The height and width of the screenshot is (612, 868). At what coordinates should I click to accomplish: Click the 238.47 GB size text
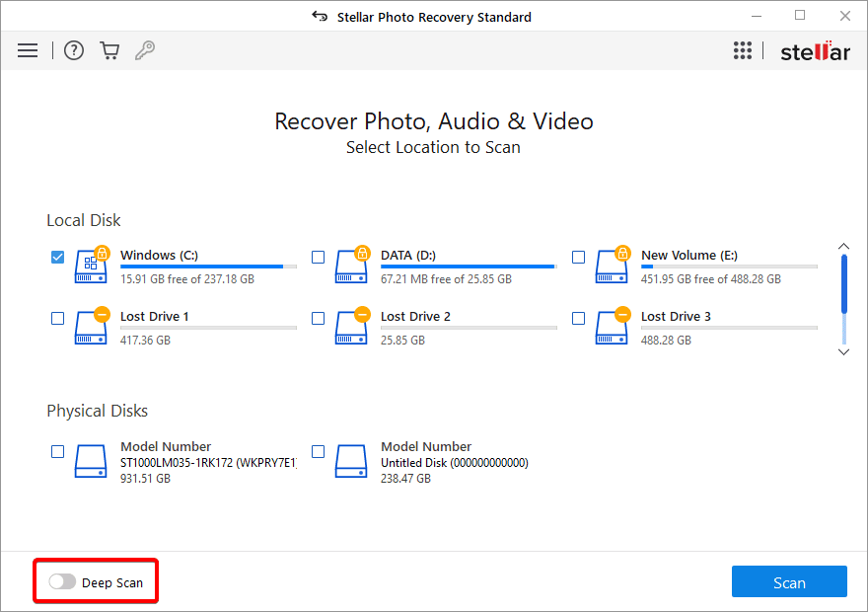405,478
